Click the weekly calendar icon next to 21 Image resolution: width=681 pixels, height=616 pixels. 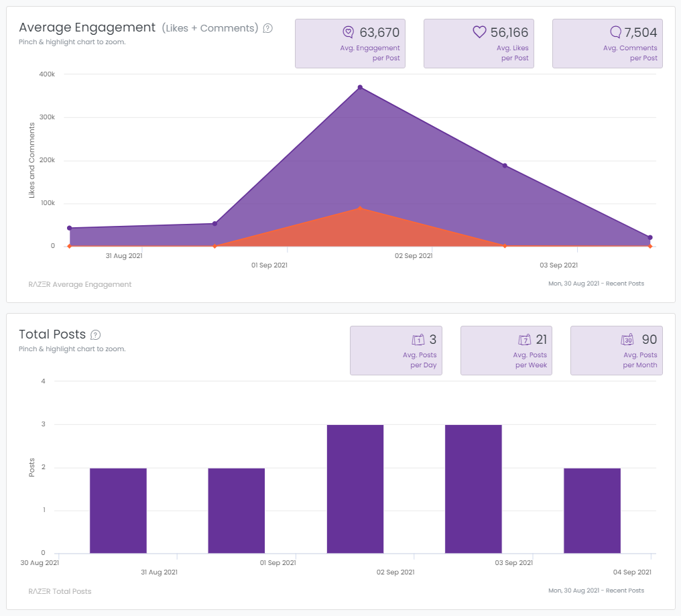525,340
